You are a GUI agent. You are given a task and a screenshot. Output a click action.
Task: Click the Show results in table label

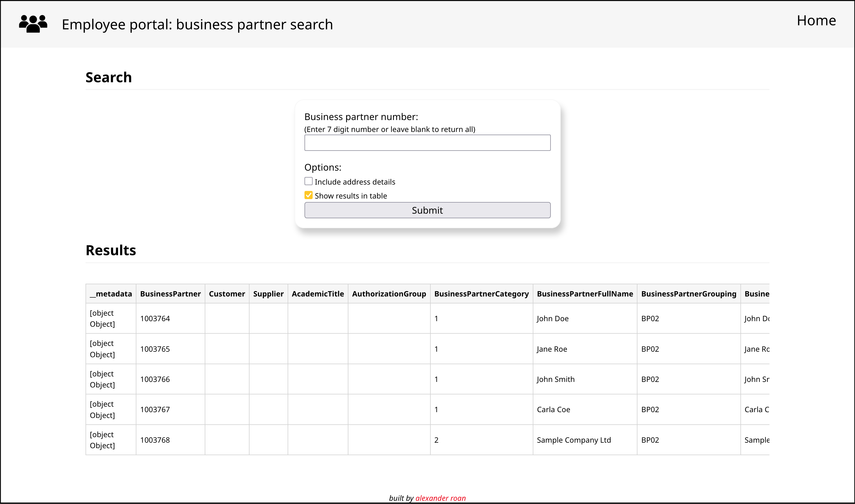[x=351, y=196]
